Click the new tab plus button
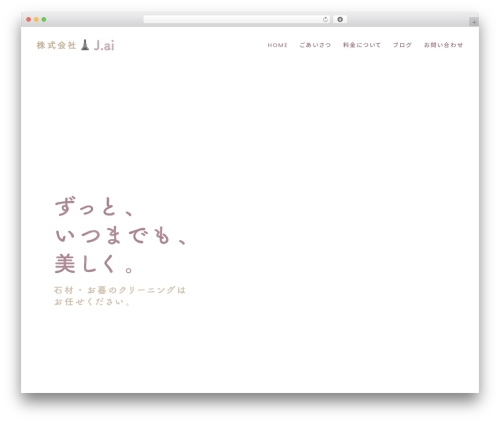Image resolution: width=500 pixels, height=423 pixels. coord(474,22)
